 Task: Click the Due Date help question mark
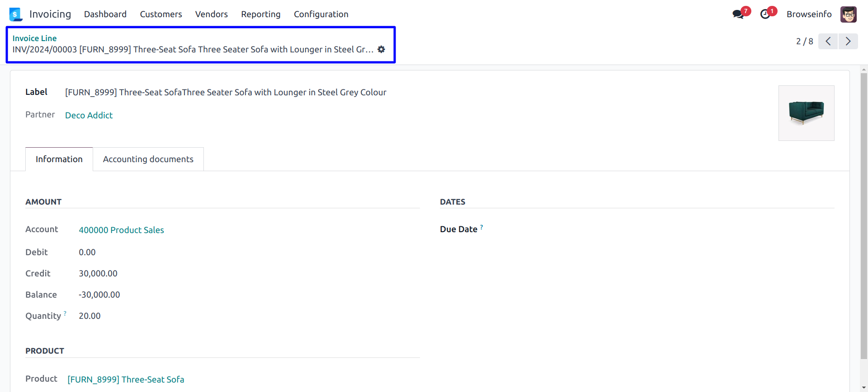[481, 227]
